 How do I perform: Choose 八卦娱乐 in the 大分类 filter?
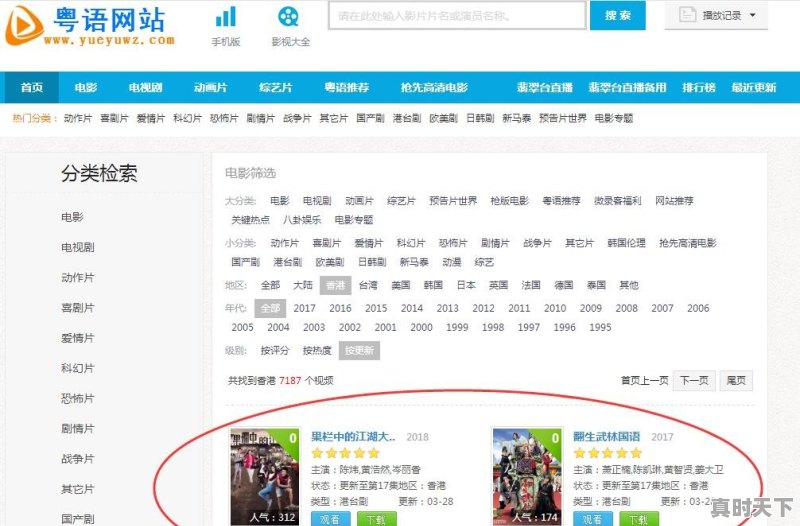tap(302, 220)
